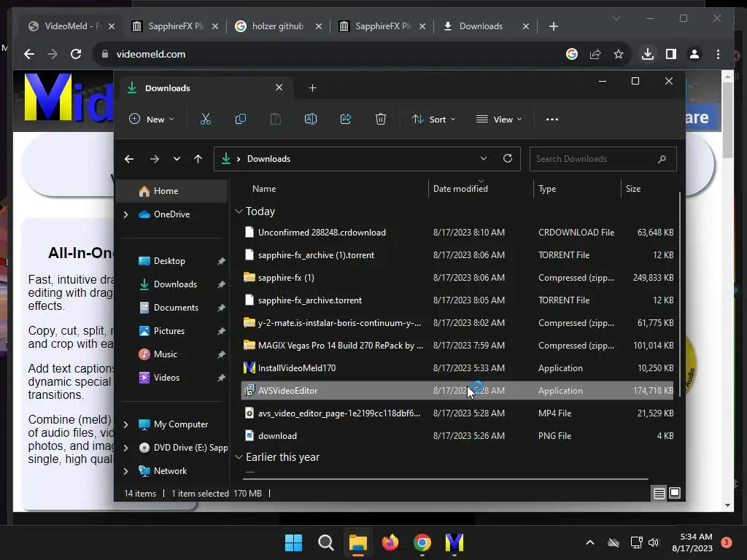Image resolution: width=747 pixels, height=560 pixels.
Task: Click the Copy icon in Explorer toolbar
Action: click(241, 119)
